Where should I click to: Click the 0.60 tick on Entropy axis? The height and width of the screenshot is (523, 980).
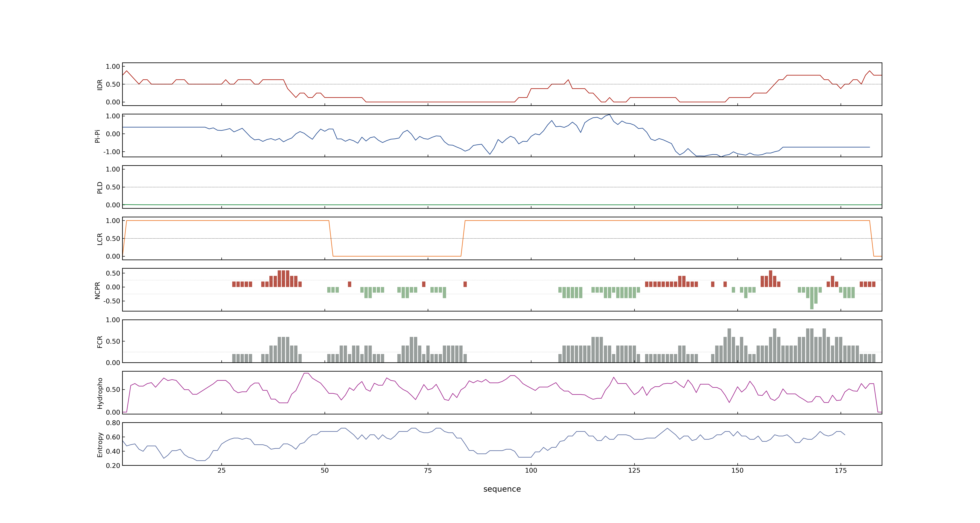coord(113,437)
